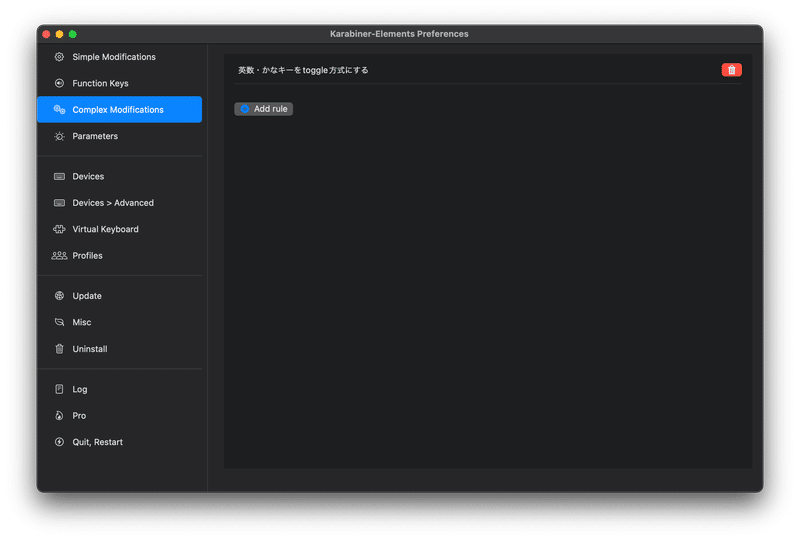This screenshot has height=541, width=800.
Task: Minimize the window with yellow button
Action: [59, 34]
